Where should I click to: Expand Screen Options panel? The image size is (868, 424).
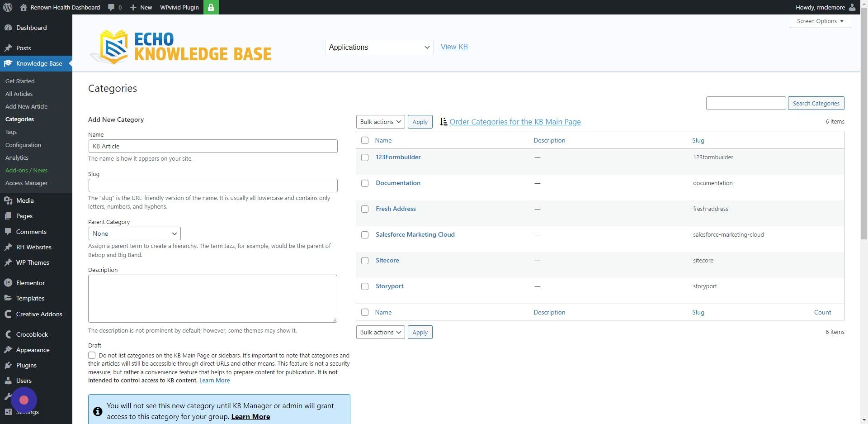point(820,21)
